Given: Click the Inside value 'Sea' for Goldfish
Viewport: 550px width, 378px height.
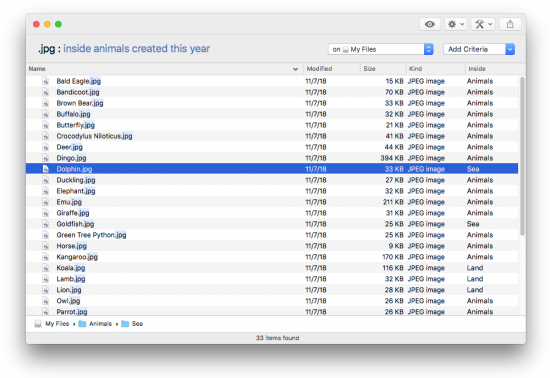Looking at the screenshot, I should pos(473,224).
